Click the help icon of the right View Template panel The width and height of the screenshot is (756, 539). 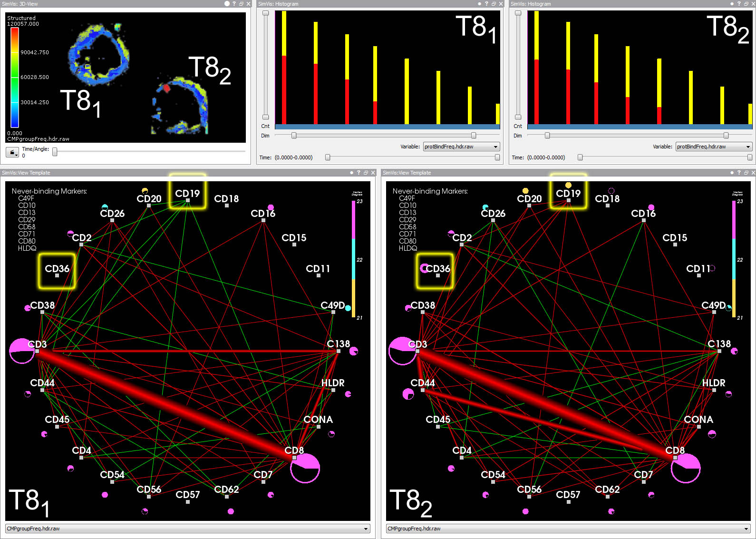[x=739, y=173]
